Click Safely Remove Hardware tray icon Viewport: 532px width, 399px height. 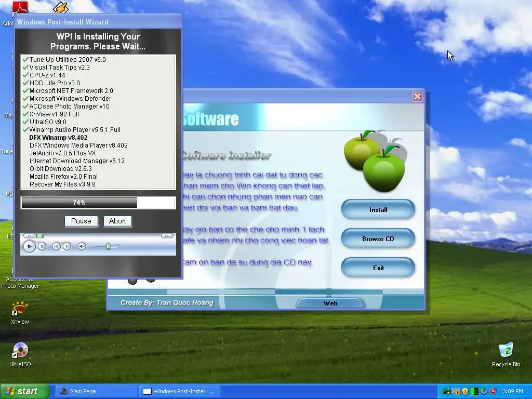[x=484, y=391]
